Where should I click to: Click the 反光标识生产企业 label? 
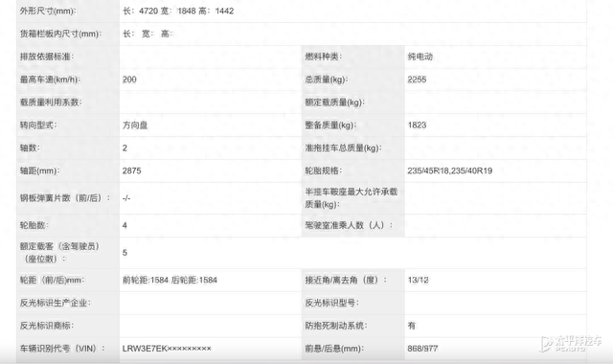tap(56, 303)
